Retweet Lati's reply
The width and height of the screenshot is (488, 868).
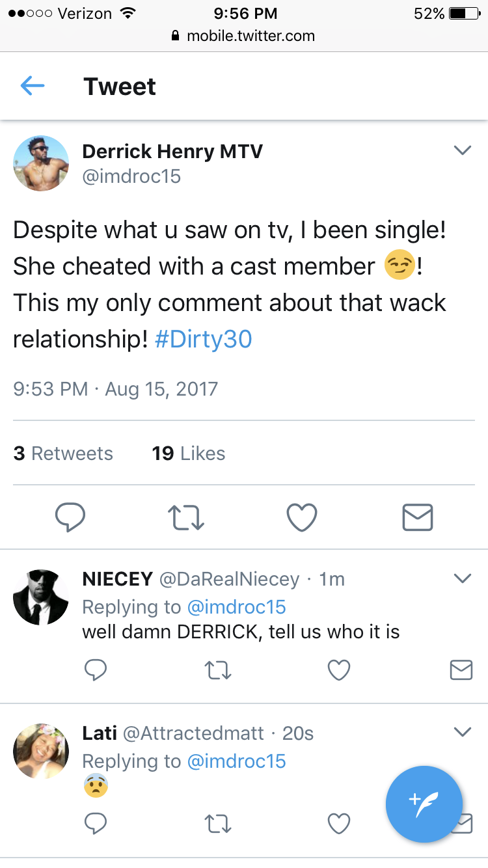(218, 824)
